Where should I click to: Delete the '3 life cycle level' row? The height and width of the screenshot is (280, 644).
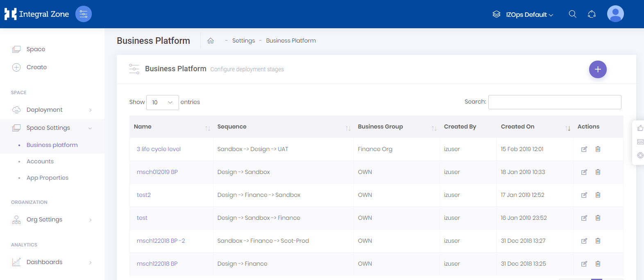tap(598, 149)
